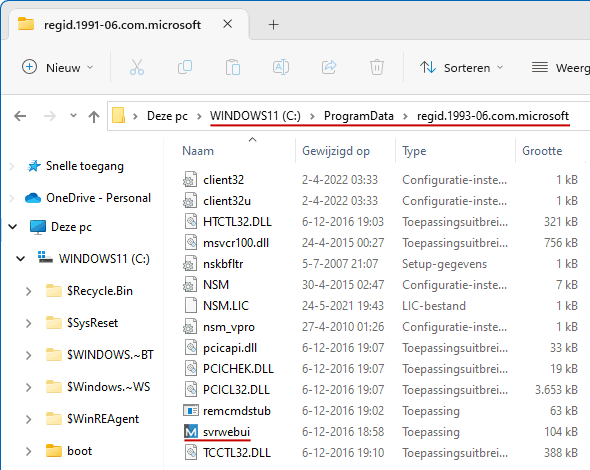Click 'LIC-bestand' type cell
Image resolution: width=590 pixels, height=470 pixels.
[434, 306]
